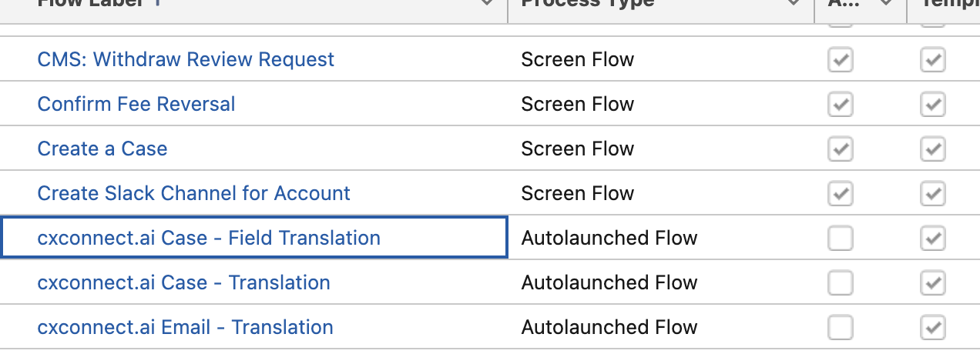Check A… column box for cxconnect.ai Case - Field Translation
The height and width of the screenshot is (354, 980).
coord(841,239)
